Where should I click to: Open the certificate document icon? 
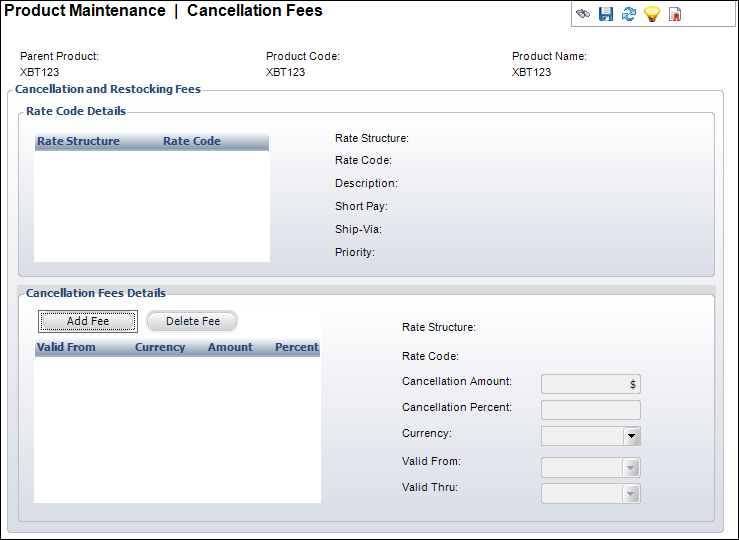675,14
